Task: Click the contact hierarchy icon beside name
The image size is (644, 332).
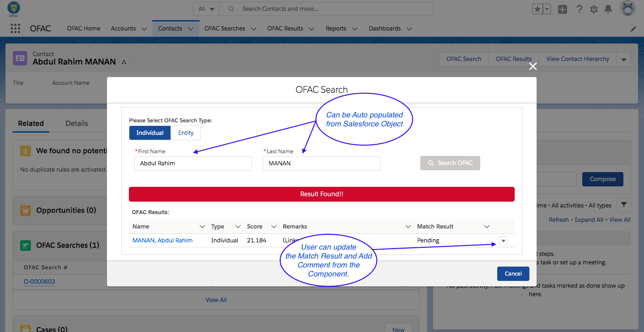Action: pyautogui.click(x=124, y=62)
